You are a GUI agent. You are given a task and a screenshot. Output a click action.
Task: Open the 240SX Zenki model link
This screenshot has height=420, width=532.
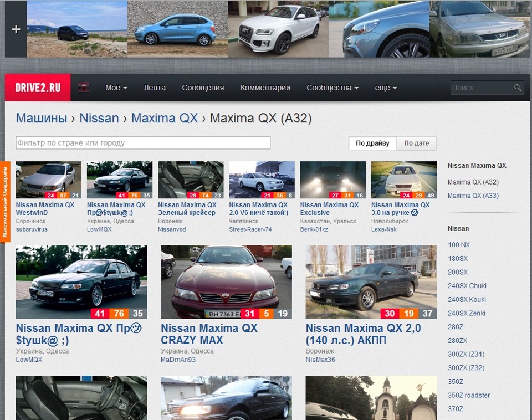click(466, 313)
